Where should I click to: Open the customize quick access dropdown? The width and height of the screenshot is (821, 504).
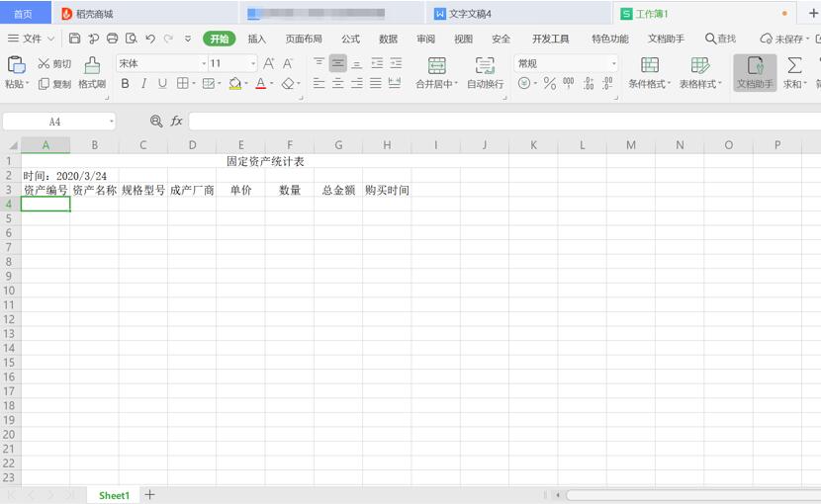pyautogui.click(x=188, y=39)
